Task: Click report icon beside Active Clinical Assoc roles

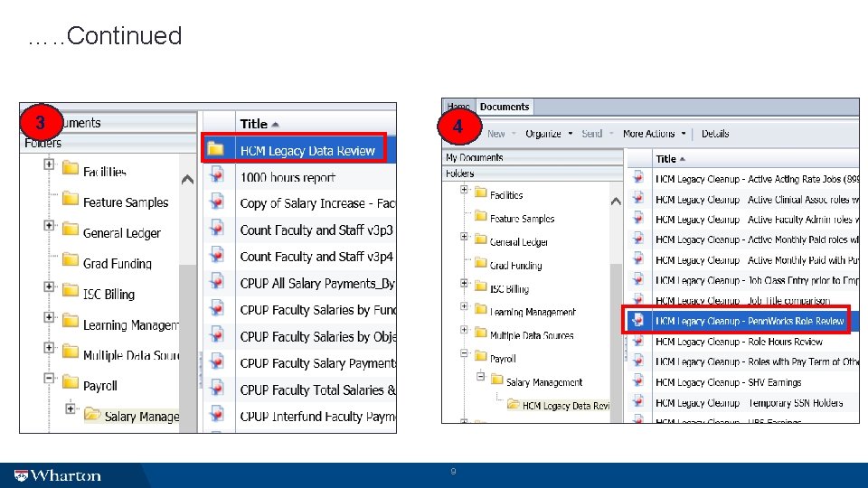Action: (638, 198)
